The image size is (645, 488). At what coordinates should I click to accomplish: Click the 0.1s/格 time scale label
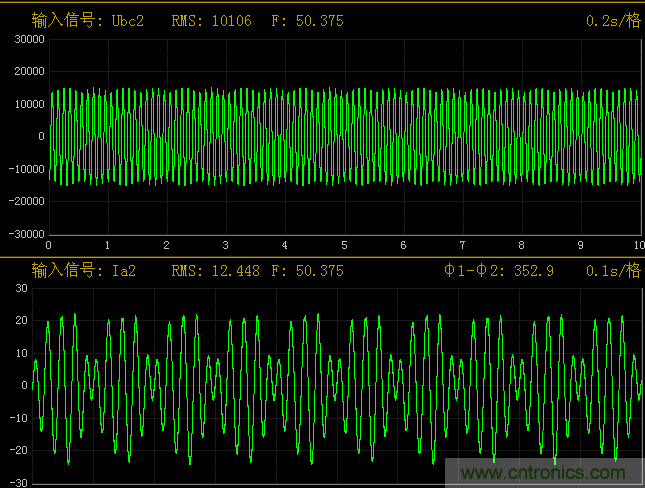tap(613, 271)
